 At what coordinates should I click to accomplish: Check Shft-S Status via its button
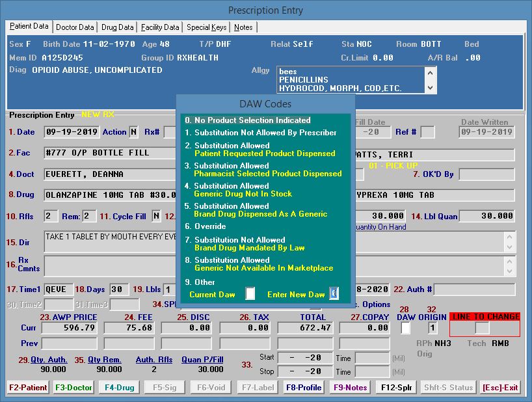click(x=449, y=387)
